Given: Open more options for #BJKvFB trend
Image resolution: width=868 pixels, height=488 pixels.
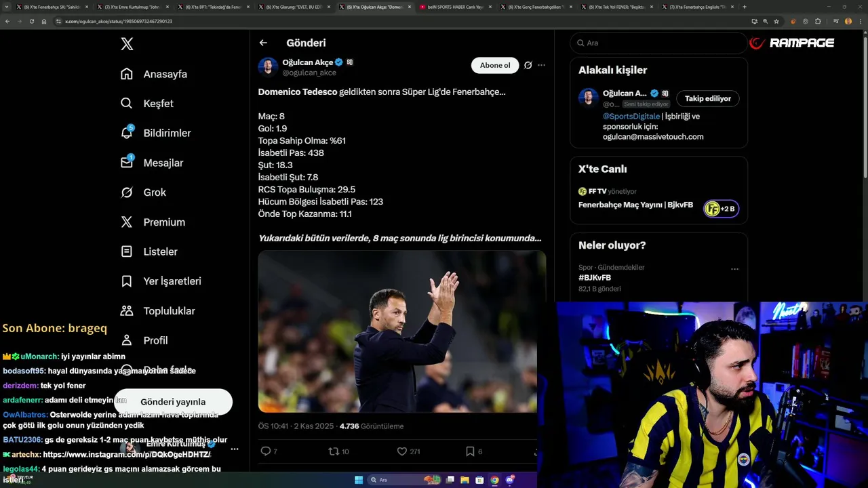Looking at the screenshot, I should [x=734, y=269].
